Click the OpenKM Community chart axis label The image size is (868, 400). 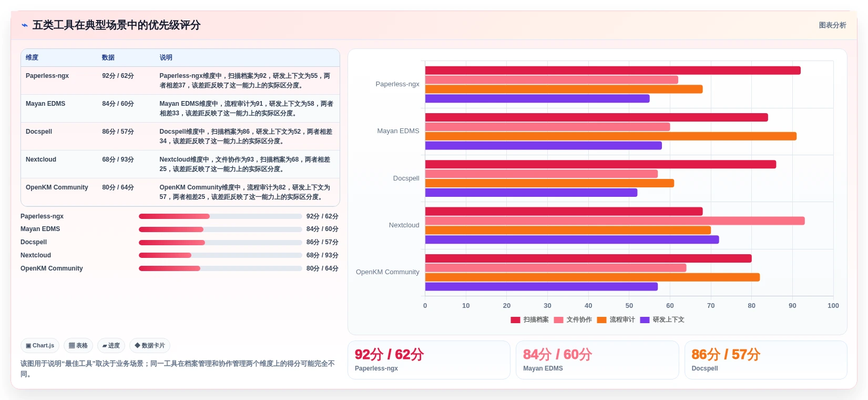pyautogui.click(x=387, y=272)
